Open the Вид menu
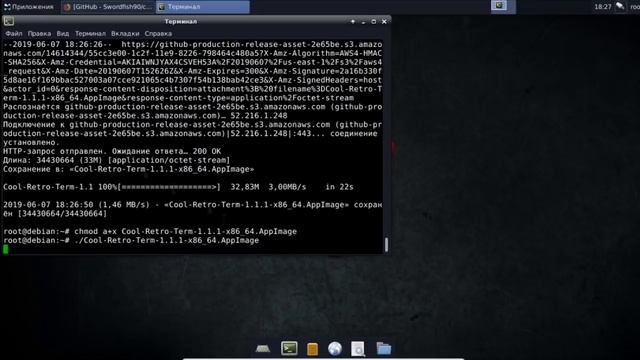This screenshot has width=640, height=360. pos(62,33)
